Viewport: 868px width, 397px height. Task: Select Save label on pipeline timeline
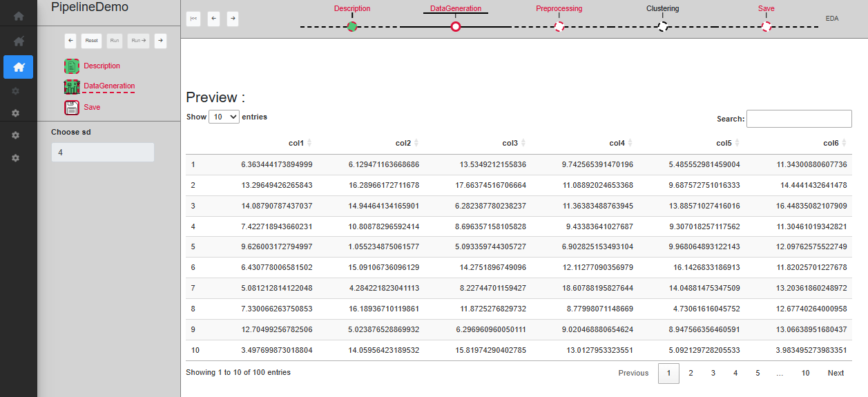(766, 9)
